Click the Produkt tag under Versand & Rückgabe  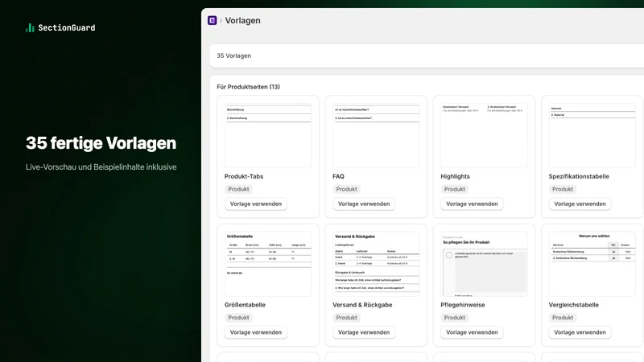pos(346,318)
